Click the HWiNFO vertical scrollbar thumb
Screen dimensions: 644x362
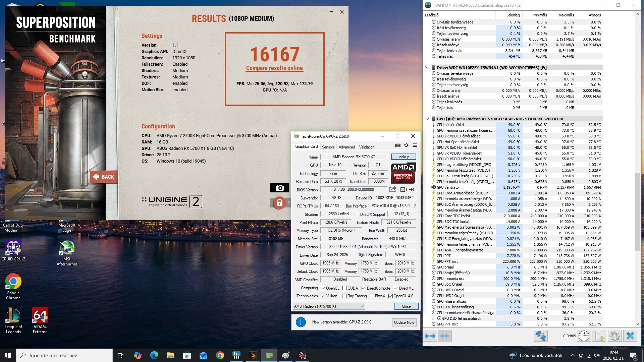click(638, 211)
